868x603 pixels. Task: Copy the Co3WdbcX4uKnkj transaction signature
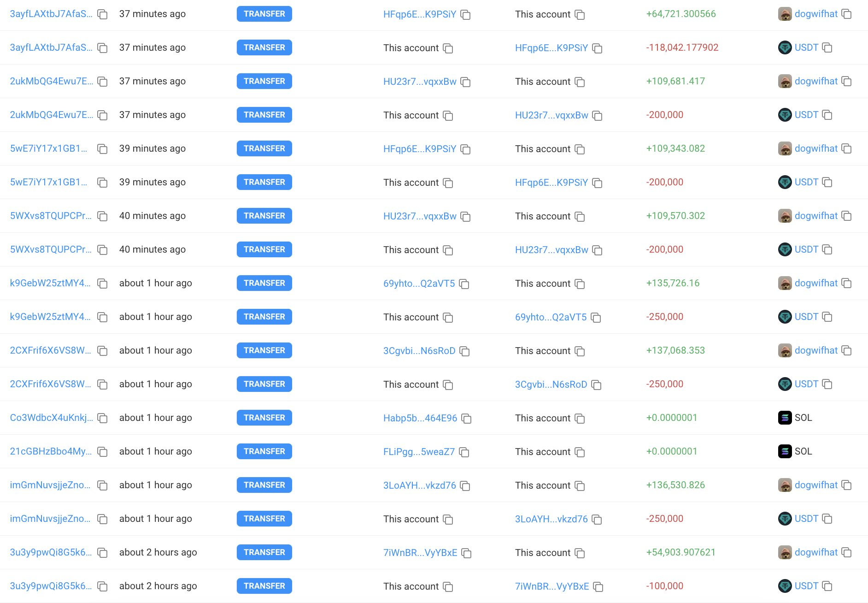pyautogui.click(x=102, y=418)
